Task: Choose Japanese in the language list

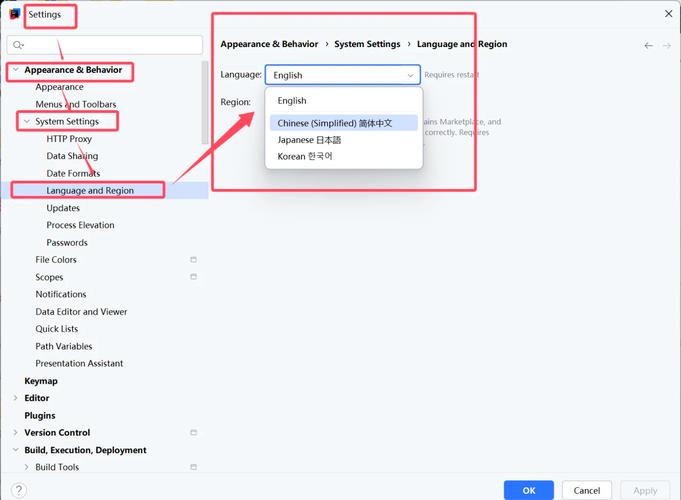Action: coord(309,140)
